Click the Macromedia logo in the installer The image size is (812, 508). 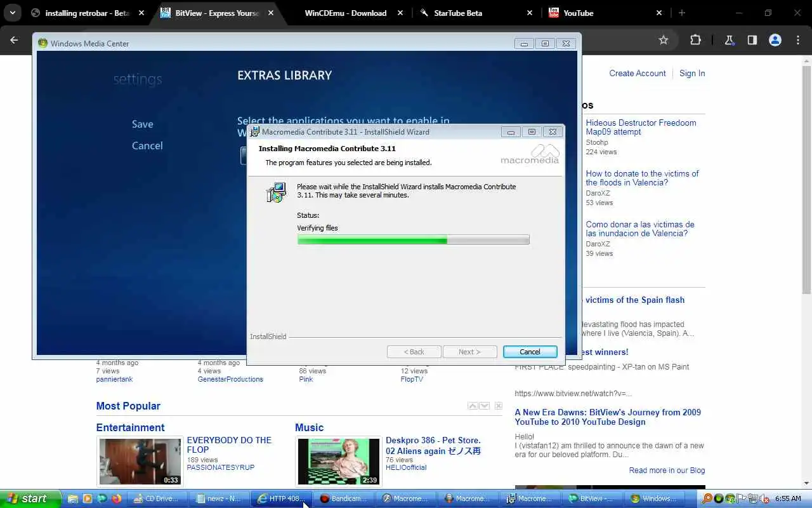530,154
